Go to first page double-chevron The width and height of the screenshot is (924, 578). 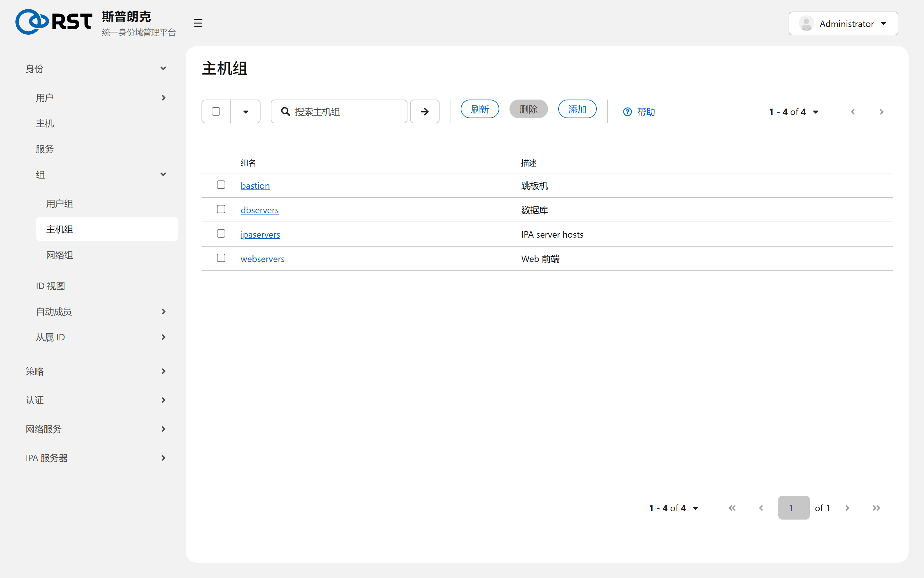pos(732,508)
